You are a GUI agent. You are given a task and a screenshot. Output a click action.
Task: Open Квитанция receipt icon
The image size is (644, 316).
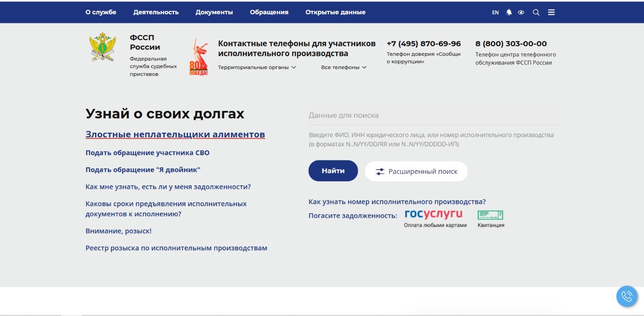point(490,215)
